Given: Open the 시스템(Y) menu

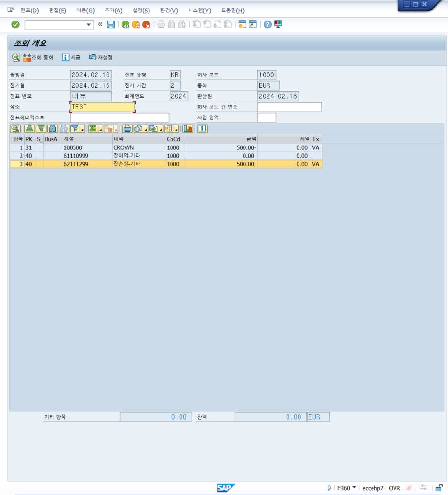Looking at the screenshot, I should 199,11.
